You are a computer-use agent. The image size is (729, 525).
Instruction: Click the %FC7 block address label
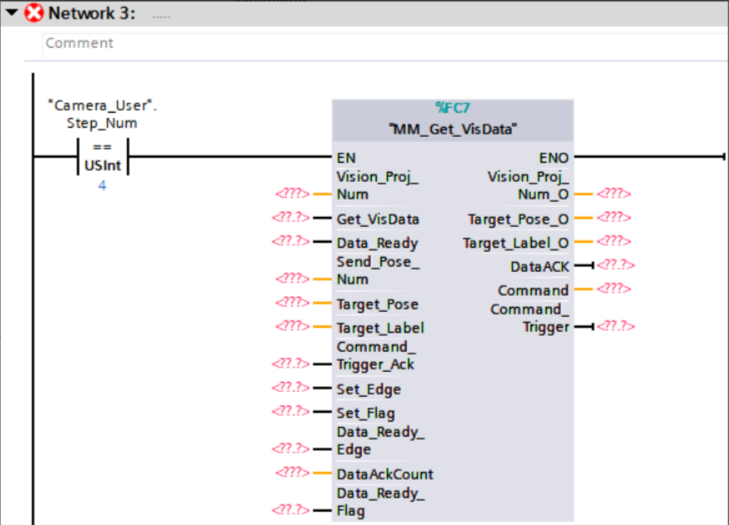point(453,108)
